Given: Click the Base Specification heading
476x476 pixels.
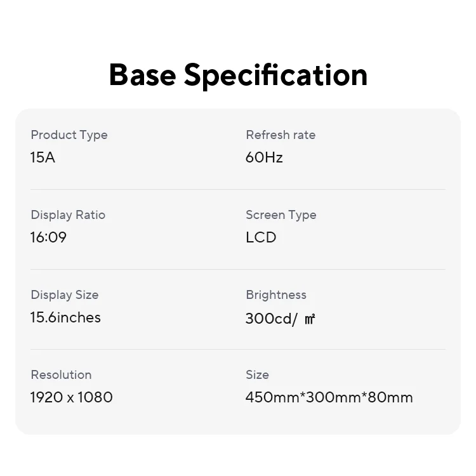Looking at the screenshot, I should 238,76.
